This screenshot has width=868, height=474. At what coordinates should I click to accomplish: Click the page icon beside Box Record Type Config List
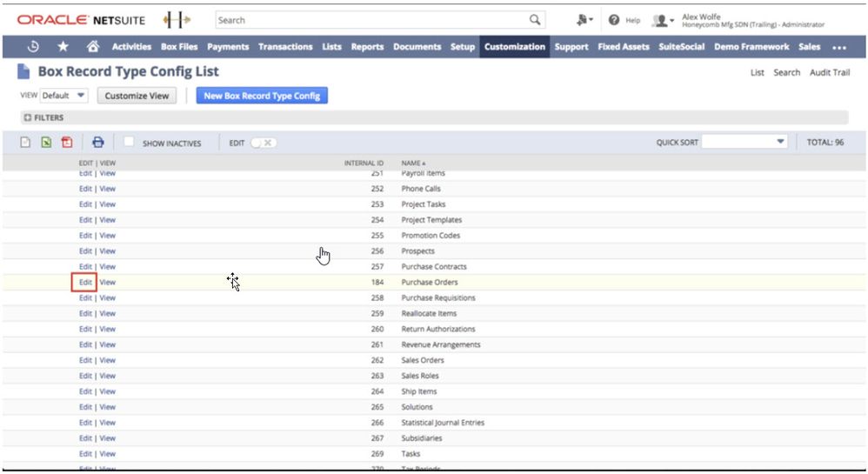tap(23, 71)
